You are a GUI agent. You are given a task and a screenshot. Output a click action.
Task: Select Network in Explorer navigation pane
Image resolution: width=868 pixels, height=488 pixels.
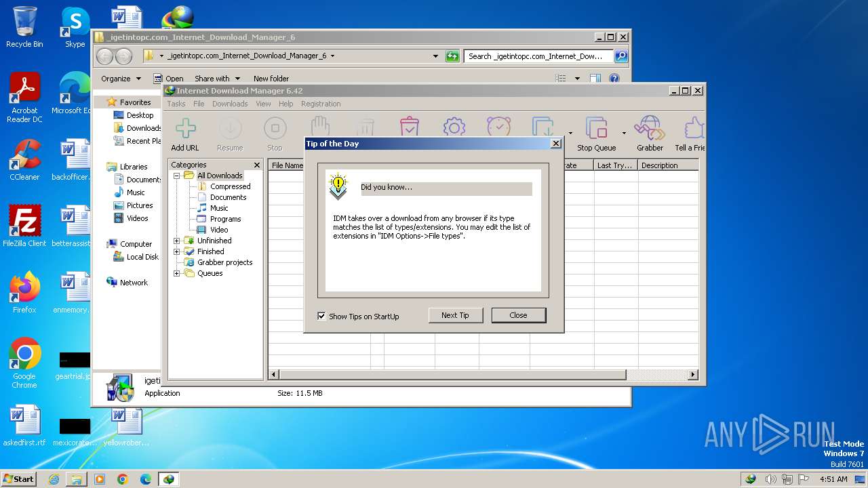coord(134,283)
